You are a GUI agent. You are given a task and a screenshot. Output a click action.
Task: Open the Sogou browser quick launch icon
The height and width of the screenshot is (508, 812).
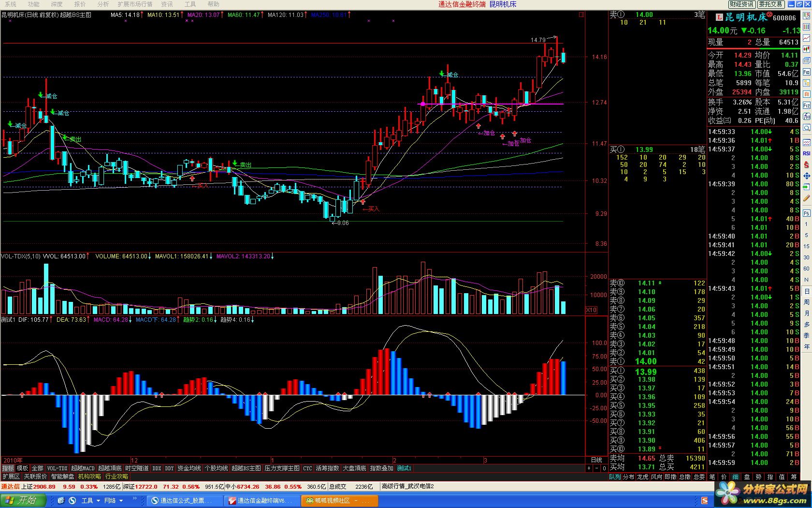pos(72,501)
